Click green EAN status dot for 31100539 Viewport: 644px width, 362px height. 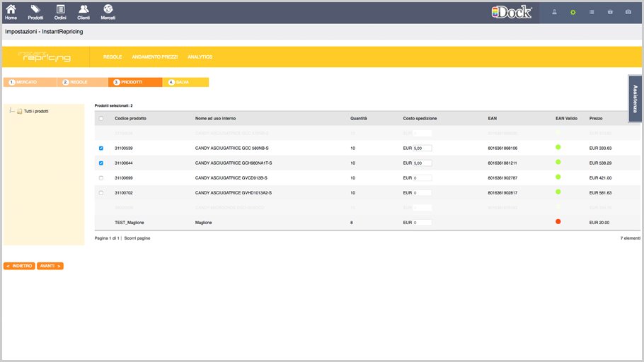click(x=558, y=147)
